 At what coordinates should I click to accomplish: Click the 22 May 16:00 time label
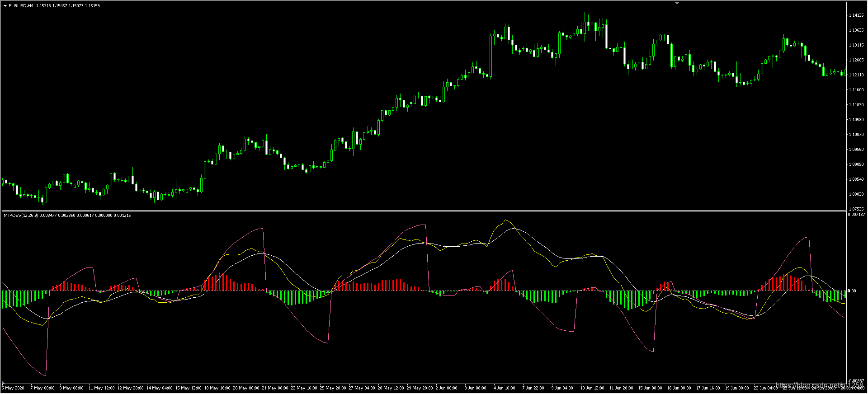304,388
